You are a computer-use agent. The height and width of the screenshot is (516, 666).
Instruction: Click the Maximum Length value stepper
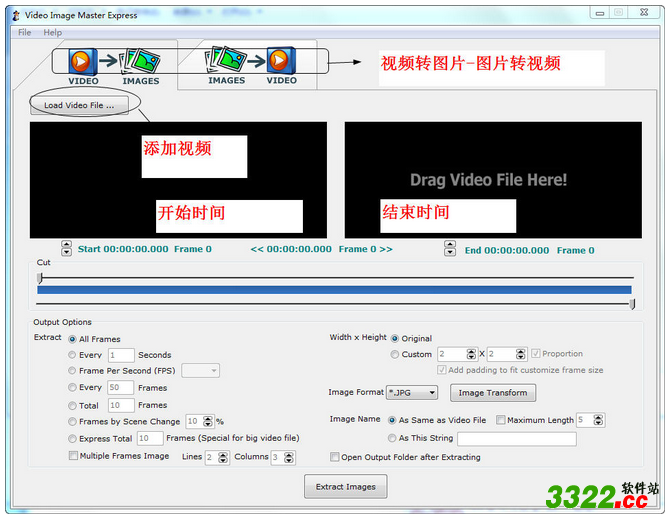coord(598,420)
